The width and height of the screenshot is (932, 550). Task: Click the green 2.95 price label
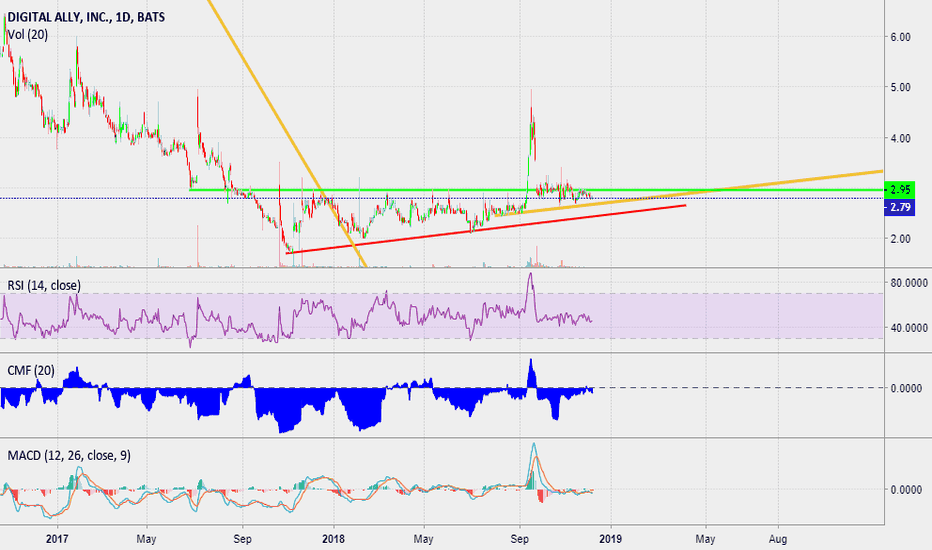tap(900, 190)
